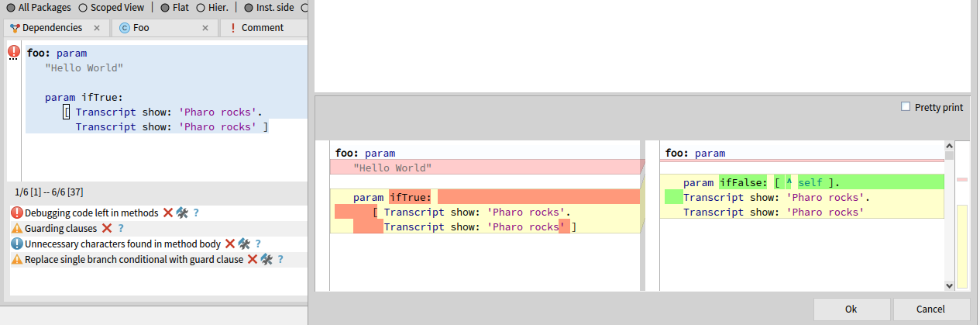Select the Flat radio button
Screen dimensions: 980x325
[x=165, y=8]
